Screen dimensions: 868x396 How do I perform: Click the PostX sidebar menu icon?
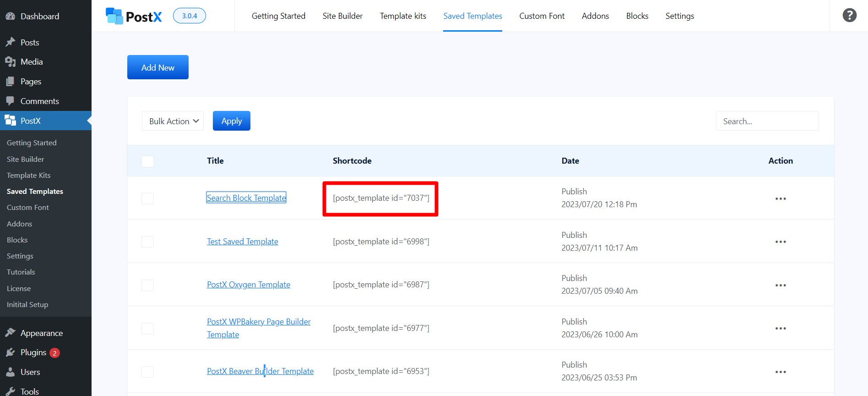11,121
